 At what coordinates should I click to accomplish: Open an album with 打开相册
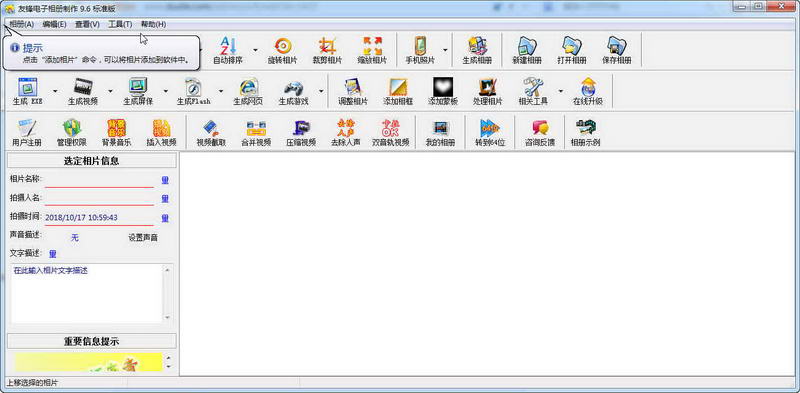[x=571, y=51]
